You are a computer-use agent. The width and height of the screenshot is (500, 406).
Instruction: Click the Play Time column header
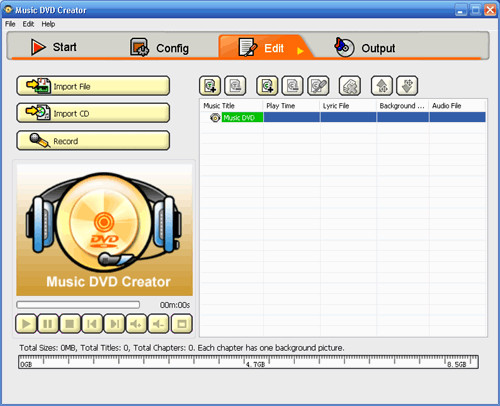(x=292, y=106)
